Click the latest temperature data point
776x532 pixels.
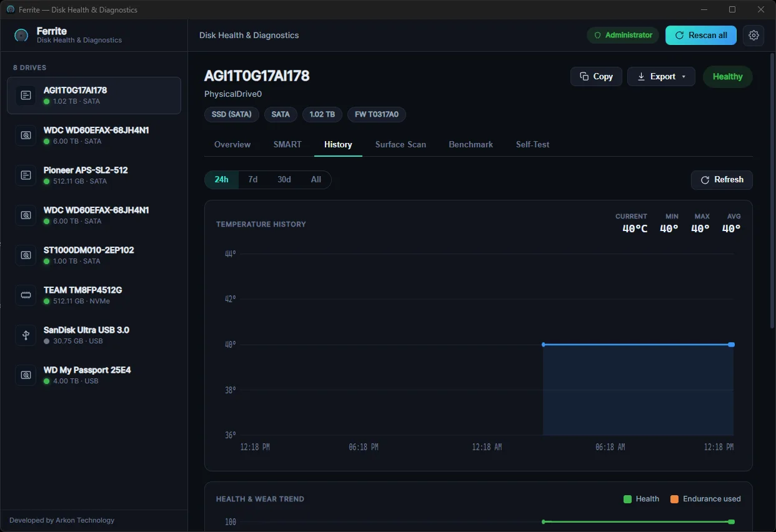click(731, 345)
